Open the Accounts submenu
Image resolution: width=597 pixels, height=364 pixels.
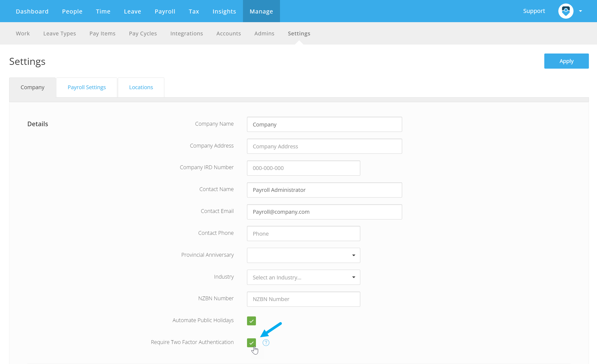(x=229, y=34)
